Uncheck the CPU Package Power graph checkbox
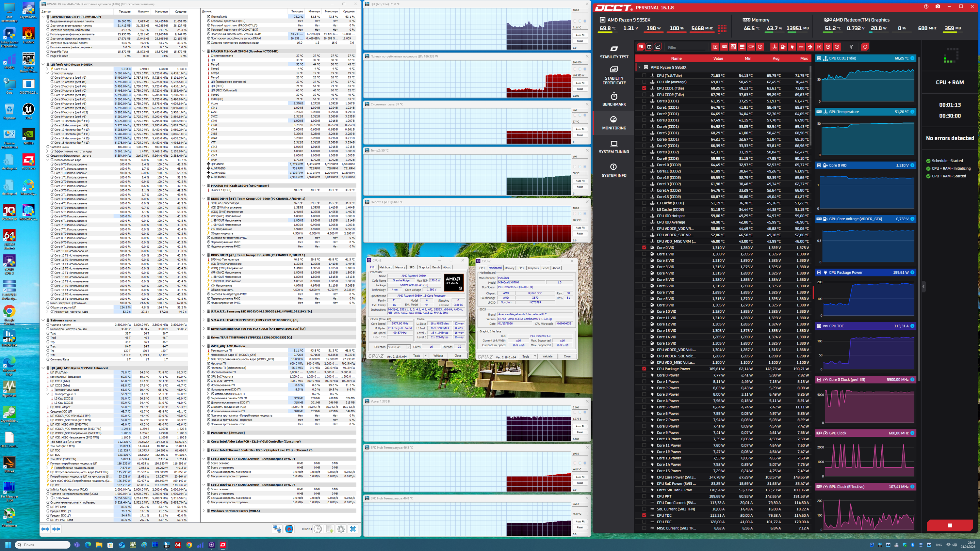Screen dimensions: 980x551 (x=644, y=369)
